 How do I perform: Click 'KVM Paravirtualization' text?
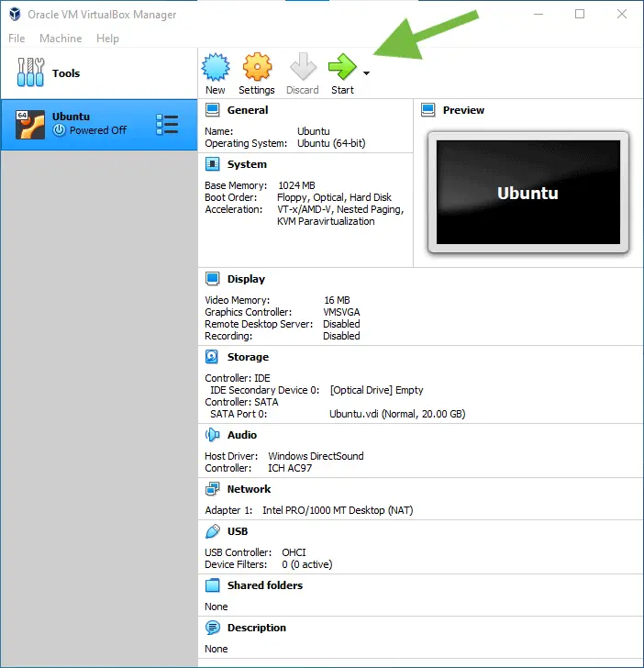(x=326, y=221)
